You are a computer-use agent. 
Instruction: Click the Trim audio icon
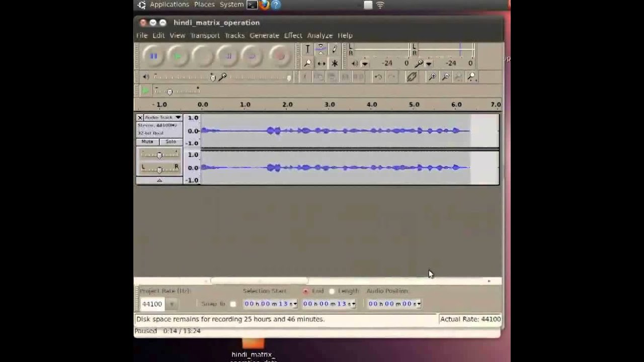pos(345,77)
